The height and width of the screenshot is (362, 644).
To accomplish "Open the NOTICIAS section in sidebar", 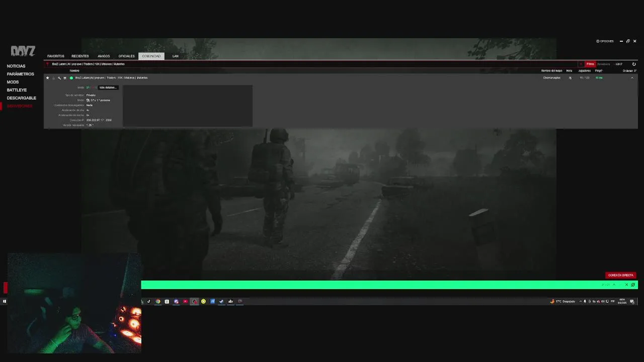I will click(16, 66).
